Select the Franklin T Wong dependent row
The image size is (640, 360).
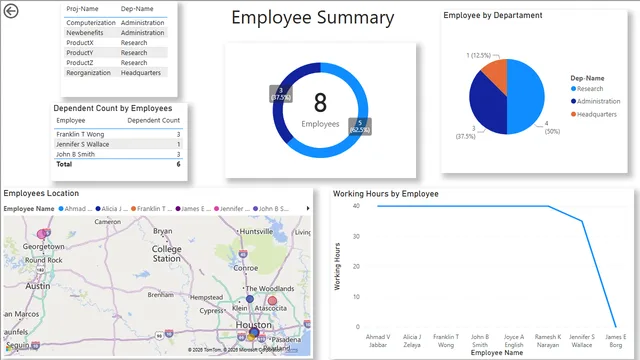pos(118,134)
